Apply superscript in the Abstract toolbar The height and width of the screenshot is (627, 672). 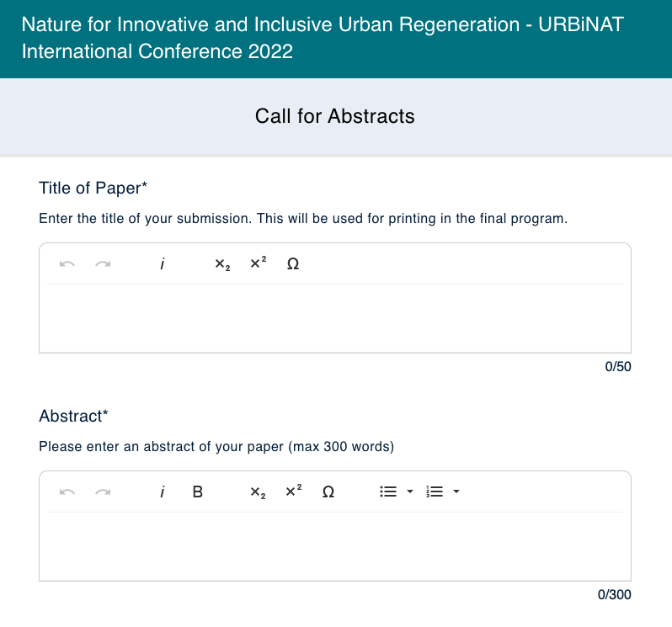(x=294, y=491)
